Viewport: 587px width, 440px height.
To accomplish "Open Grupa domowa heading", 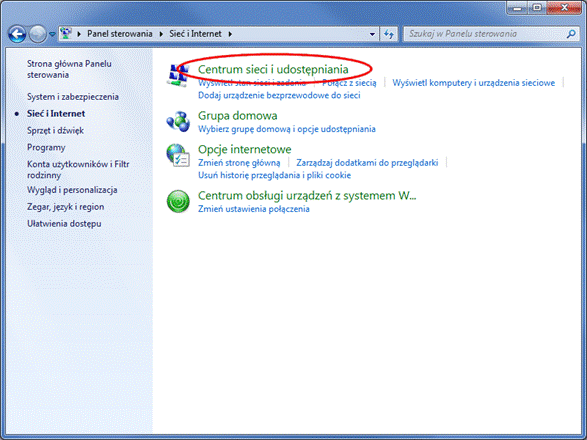I will [x=237, y=116].
